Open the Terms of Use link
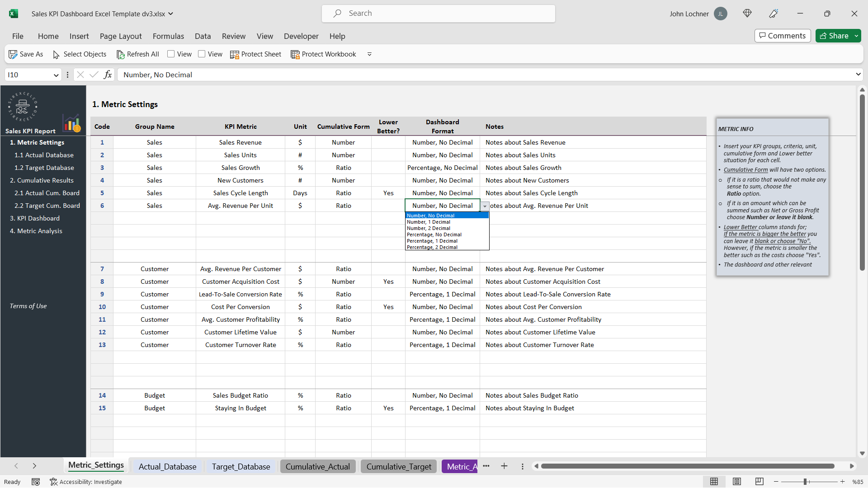 pos(28,306)
